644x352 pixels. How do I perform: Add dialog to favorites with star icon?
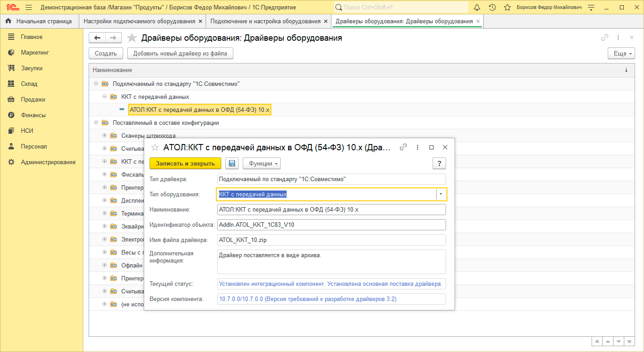coord(155,147)
